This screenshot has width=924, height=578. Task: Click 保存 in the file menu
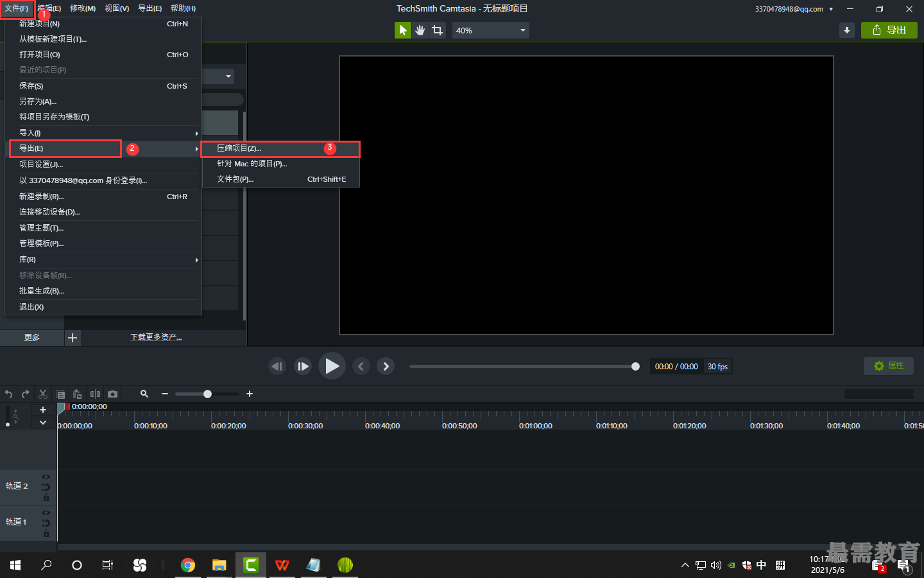[103, 86]
